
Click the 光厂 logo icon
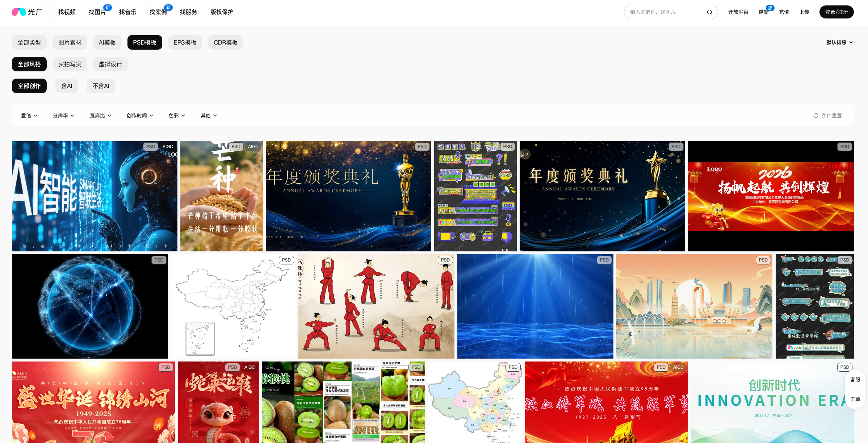(x=19, y=12)
